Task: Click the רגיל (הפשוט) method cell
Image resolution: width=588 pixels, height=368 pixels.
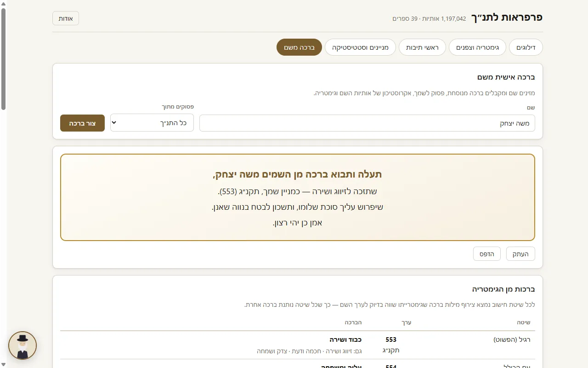Action: coord(512,340)
